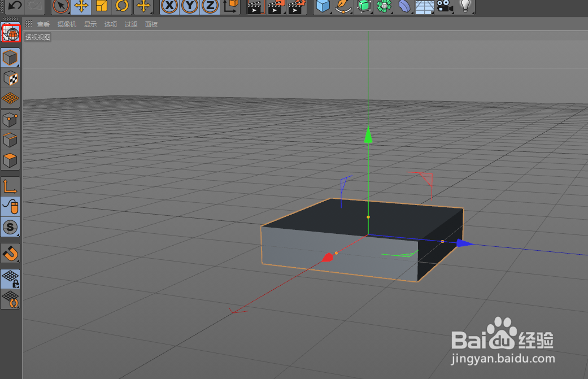
Task: Toggle the Y axis lock
Action: pyautogui.click(x=190, y=6)
